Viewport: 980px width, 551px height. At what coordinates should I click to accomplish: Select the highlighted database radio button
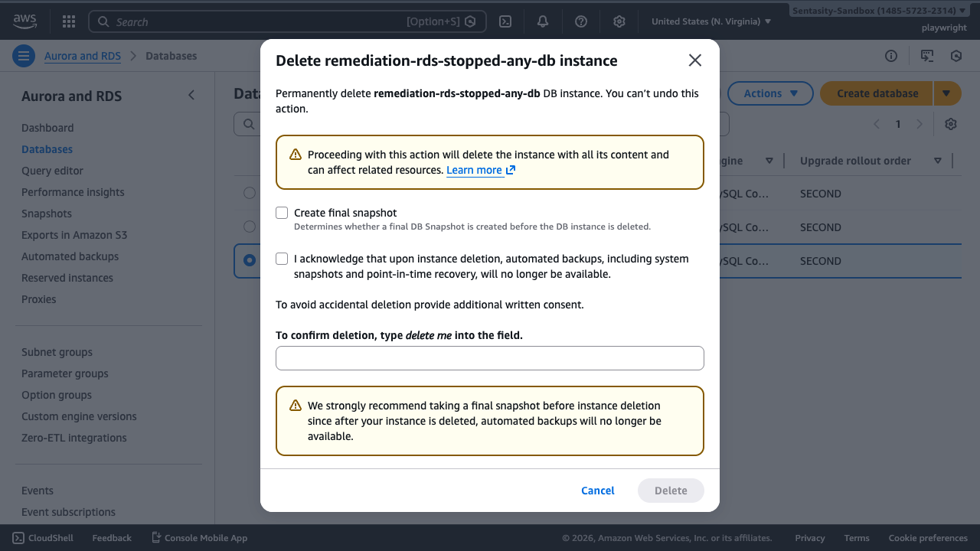(x=249, y=260)
